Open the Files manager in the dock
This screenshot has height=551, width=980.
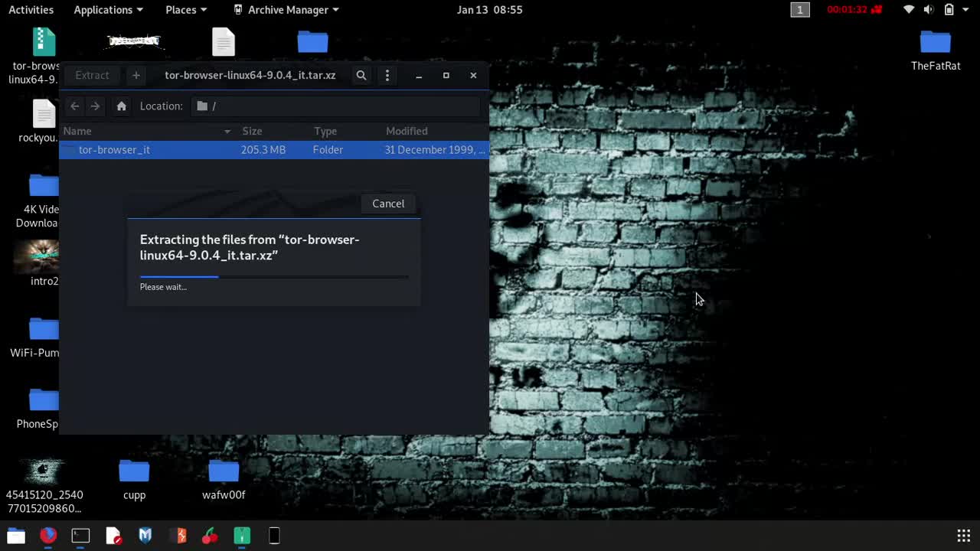tap(16, 536)
